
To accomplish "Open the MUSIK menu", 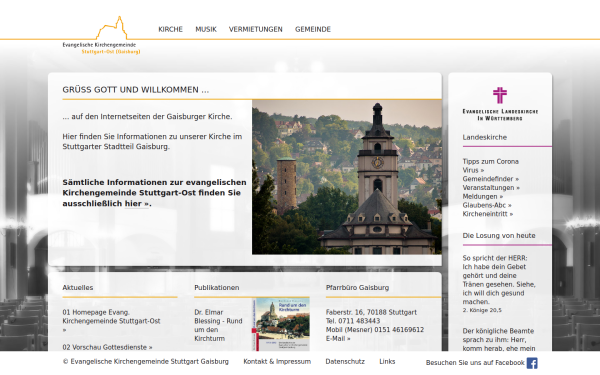I will coord(206,29).
